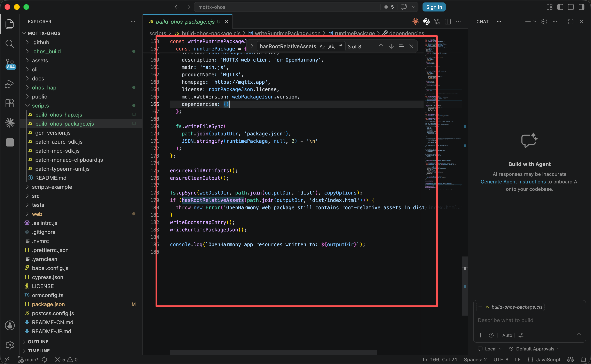Screen dimensions: 591x364
Task: Expand the scripts-example folder
Action: [27, 187]
